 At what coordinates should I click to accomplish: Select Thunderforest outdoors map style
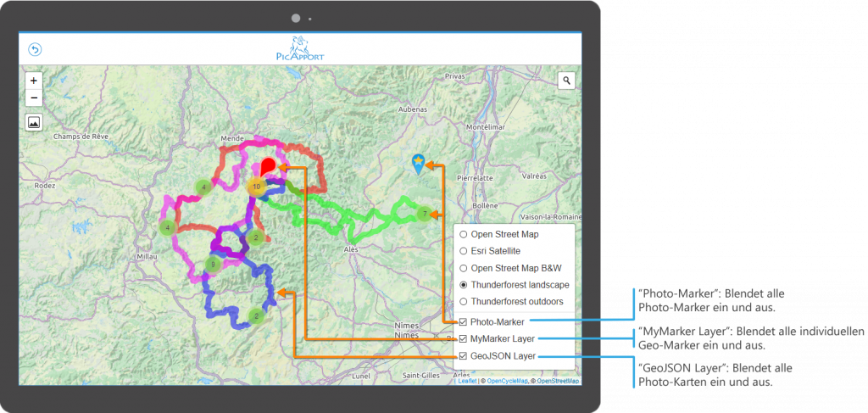[x=464, y=302]
